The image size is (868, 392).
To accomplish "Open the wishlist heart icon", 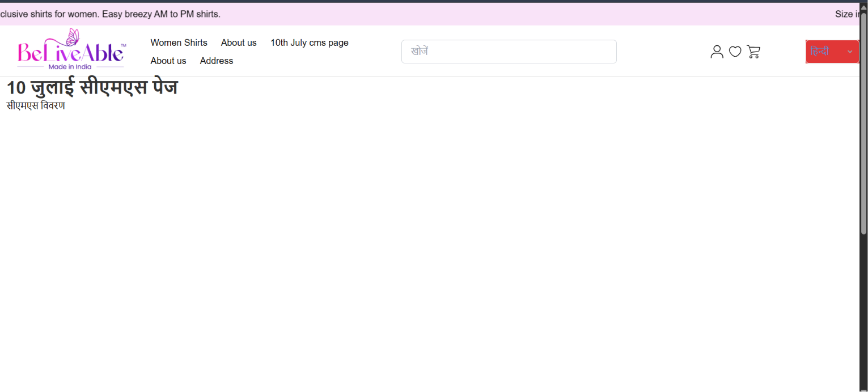I will click(x=735, y=52).
